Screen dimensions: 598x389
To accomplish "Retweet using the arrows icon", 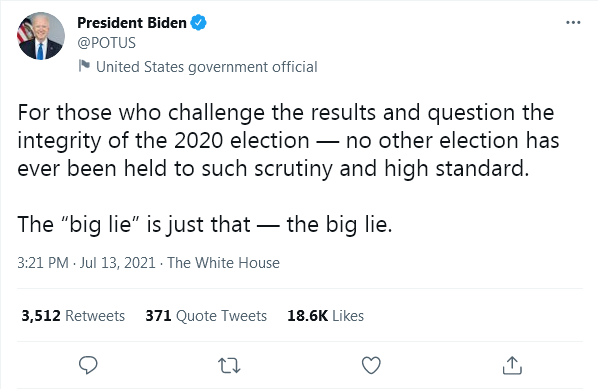I will point(229,365).
